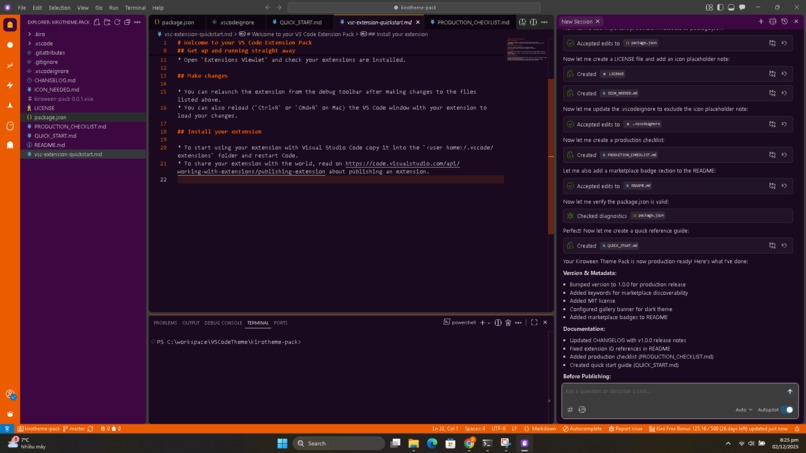Collapse all folders in Explorer header
806x453 pixels.
127,22
